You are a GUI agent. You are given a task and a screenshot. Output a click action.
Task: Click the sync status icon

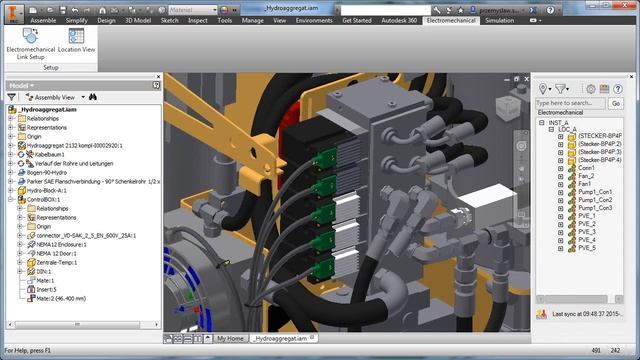[542, 314]
